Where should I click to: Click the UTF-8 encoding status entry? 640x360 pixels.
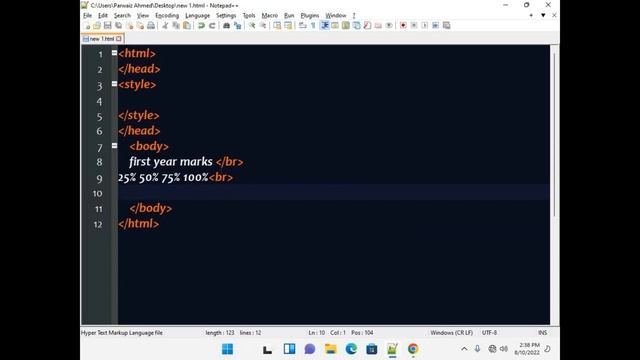pos(489,333)
